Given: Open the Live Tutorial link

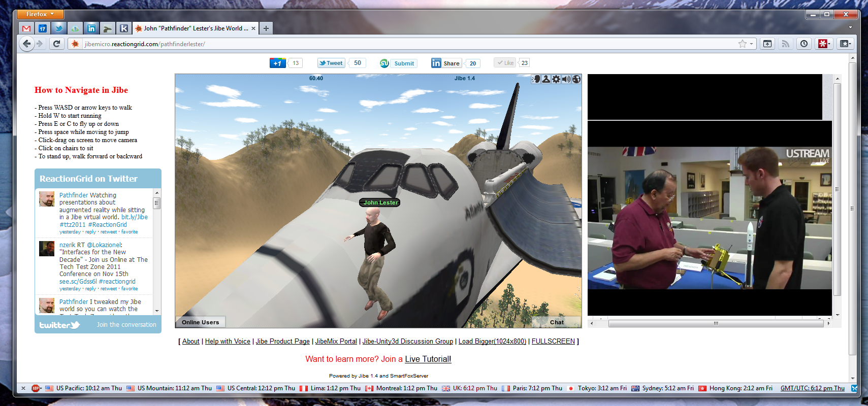Looking at the screenshot, I should point(428,359).
